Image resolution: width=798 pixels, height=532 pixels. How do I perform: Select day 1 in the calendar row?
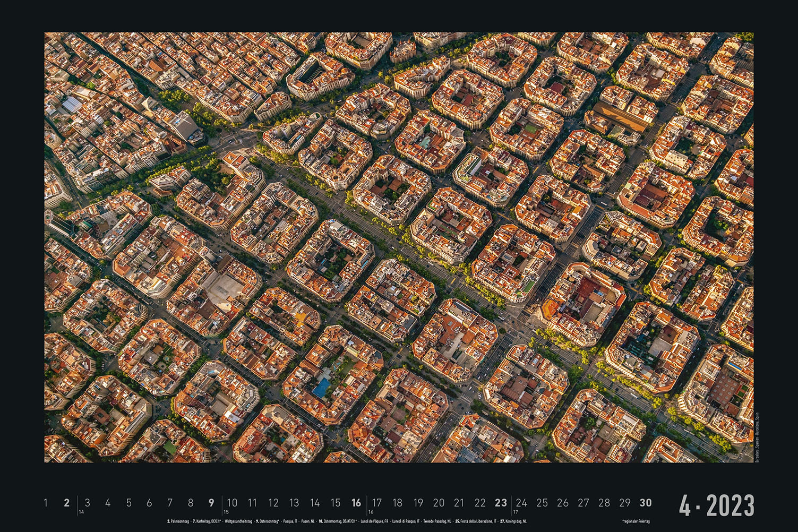click(46, 502)
